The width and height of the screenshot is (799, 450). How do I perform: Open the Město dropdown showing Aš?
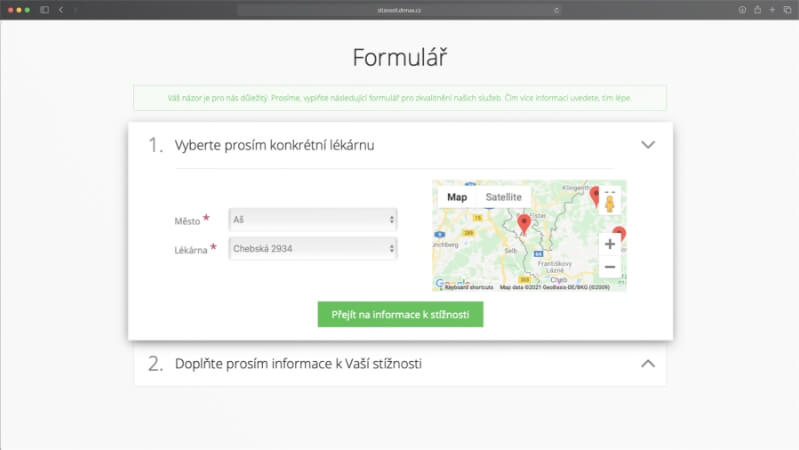[312, 219]
